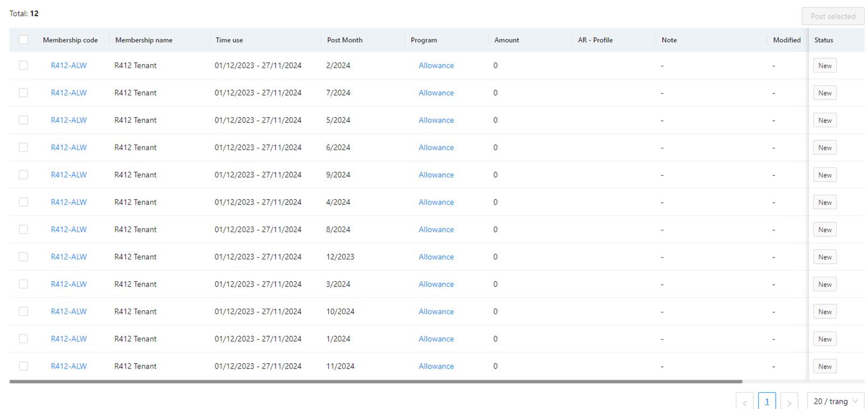This screenshot has width=868, height=409.
Task: Tick the checkbox for Post Month 11/2024
Action: coord(23,366)
